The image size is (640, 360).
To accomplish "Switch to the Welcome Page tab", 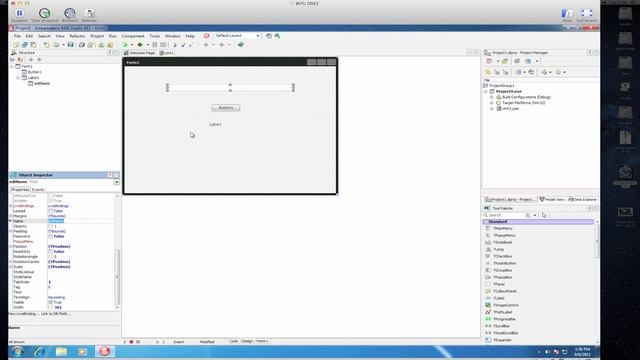I will tap(140, 53).
